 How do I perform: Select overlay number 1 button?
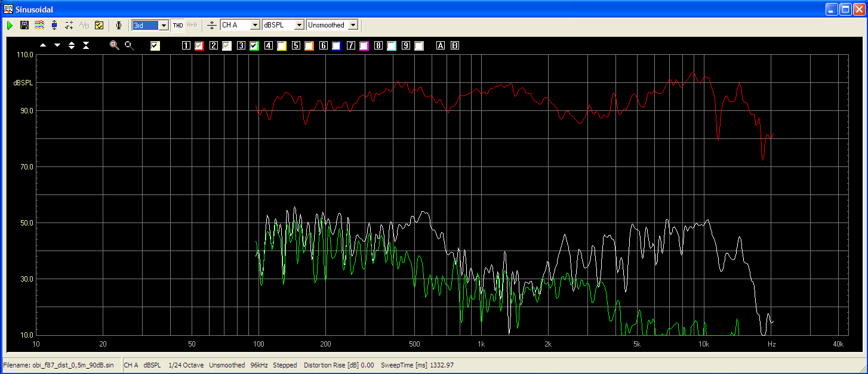(186, 46)
